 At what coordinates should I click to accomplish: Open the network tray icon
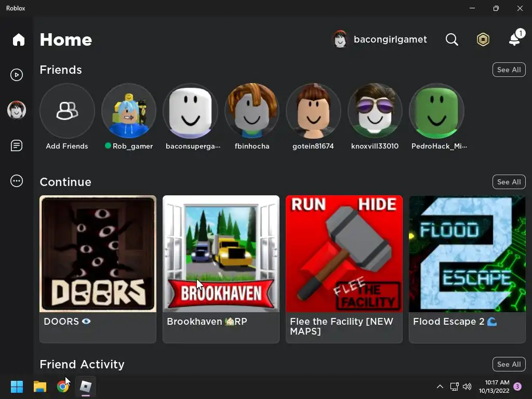(454, 387)
